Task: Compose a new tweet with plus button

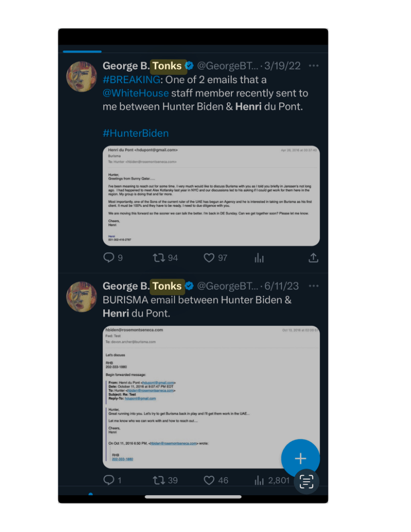Action: 300,458
